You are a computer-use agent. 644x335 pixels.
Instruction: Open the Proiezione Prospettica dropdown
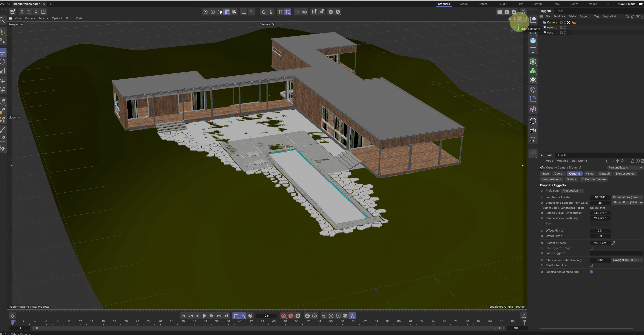click(573, 191)
